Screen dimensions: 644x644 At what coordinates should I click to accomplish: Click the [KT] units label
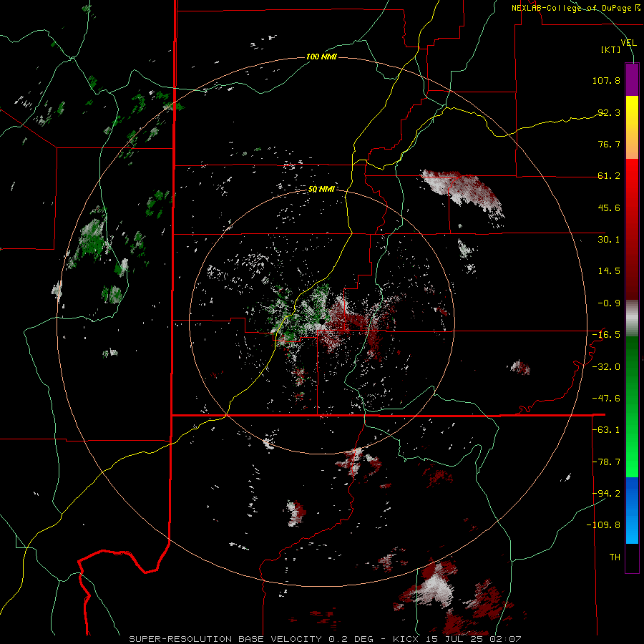pyautogui.click(x=611, y=49)
